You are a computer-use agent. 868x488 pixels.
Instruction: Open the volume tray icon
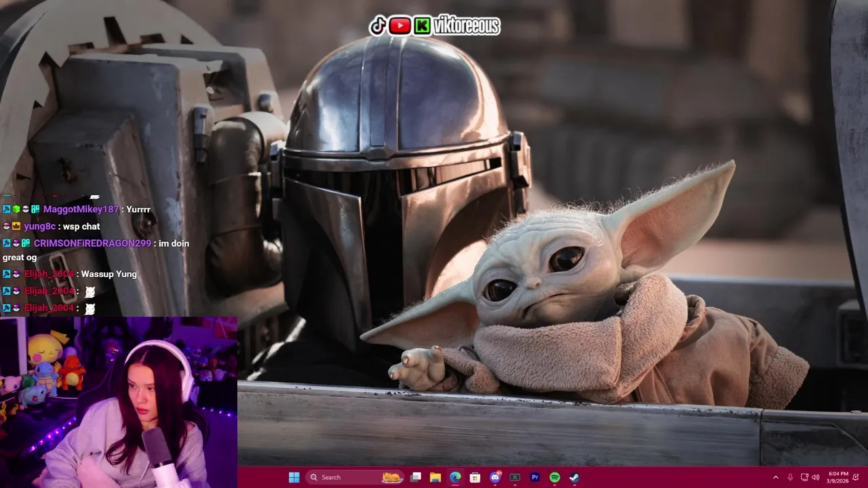(x=816, y=477)
